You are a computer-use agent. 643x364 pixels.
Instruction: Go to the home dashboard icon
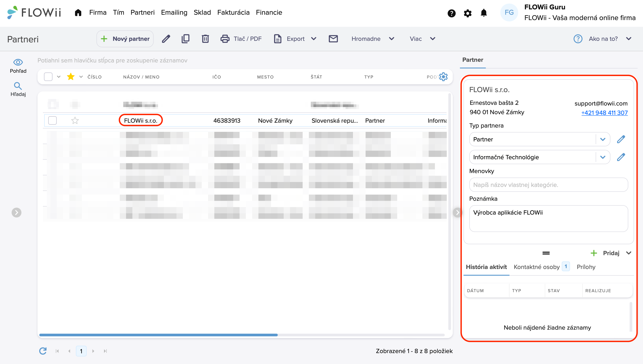click(78, 12)
